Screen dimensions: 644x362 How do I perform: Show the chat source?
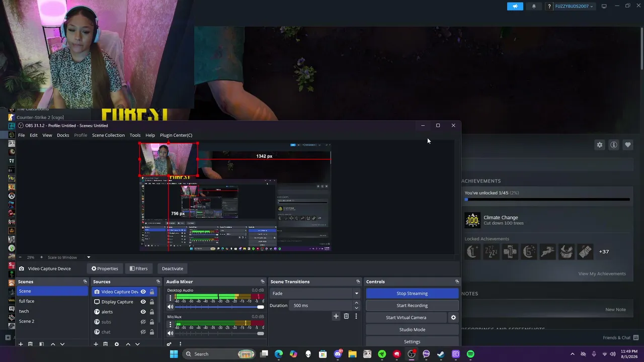143,332
